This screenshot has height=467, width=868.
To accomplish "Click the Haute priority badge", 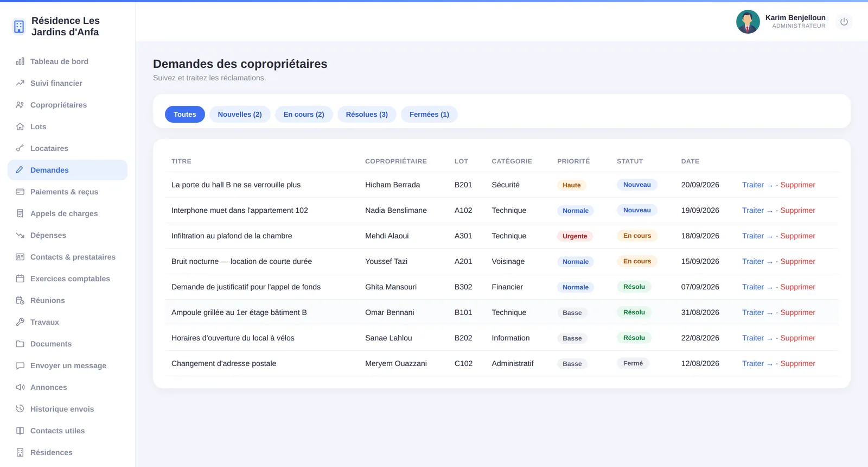I will (x=571, y=185).
